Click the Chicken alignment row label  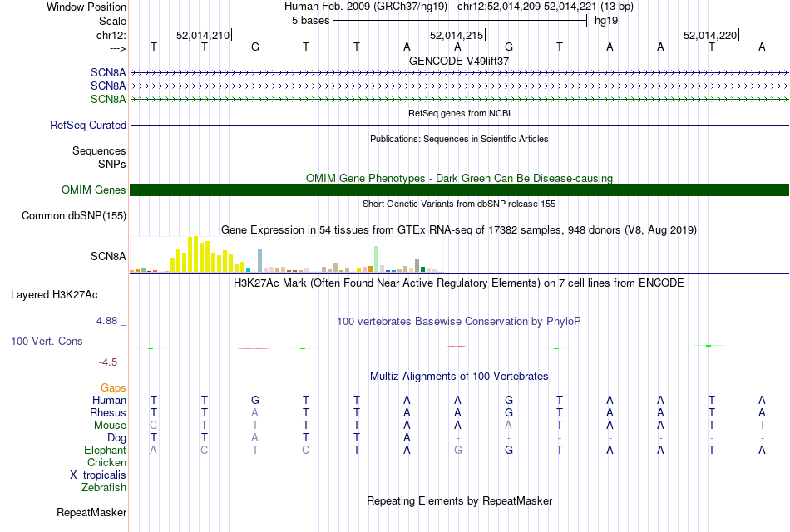tap(106, 462)
